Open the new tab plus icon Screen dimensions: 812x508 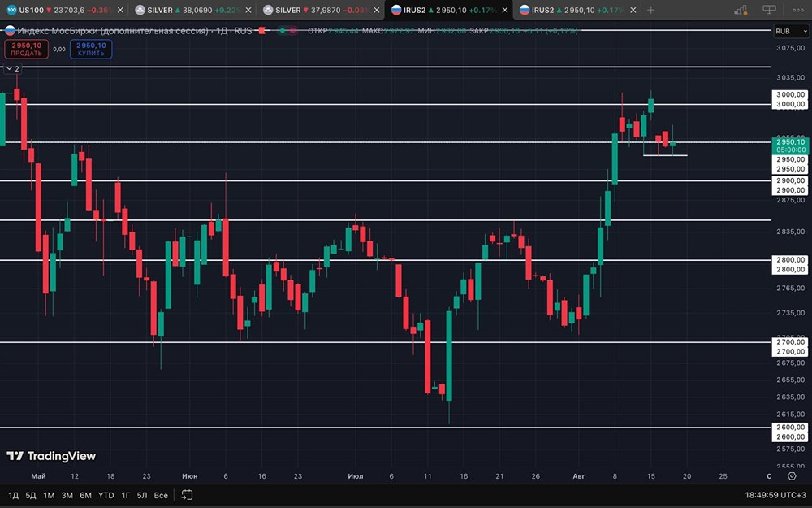(650, 10)
